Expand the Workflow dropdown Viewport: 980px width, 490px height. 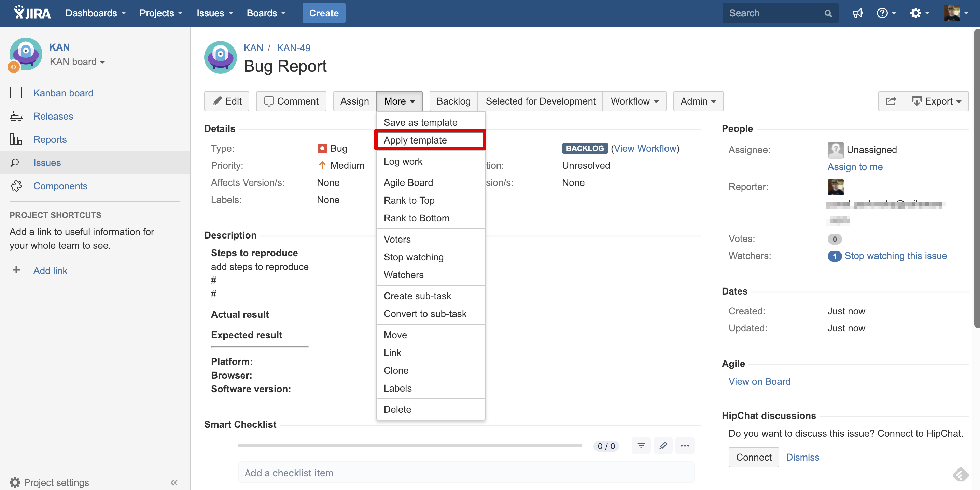634,101
